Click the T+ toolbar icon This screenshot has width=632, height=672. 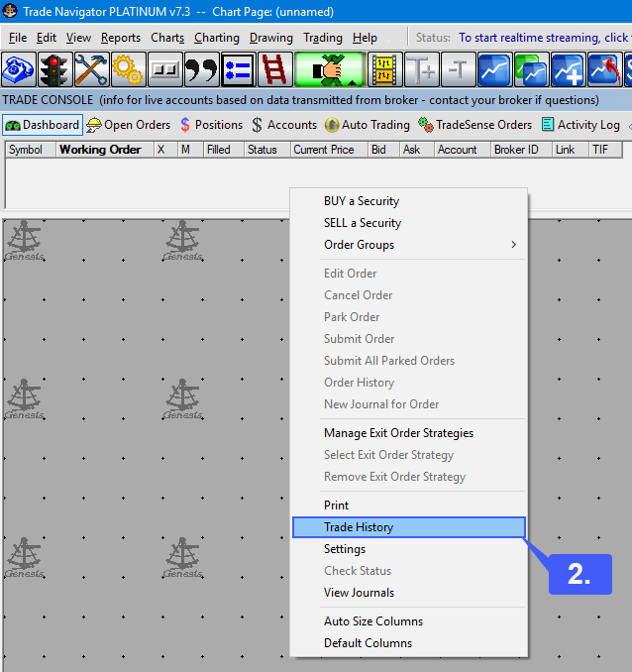(x=422, y=69)
